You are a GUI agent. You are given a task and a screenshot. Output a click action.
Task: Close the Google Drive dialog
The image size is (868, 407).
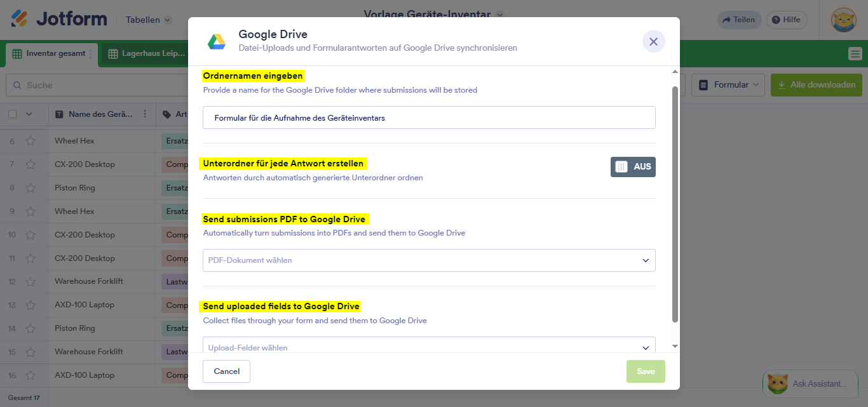tap(653, 41)
